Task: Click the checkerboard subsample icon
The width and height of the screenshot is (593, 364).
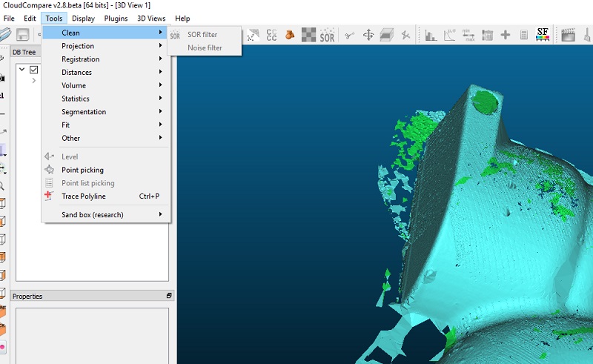Action: pos(308,35)
